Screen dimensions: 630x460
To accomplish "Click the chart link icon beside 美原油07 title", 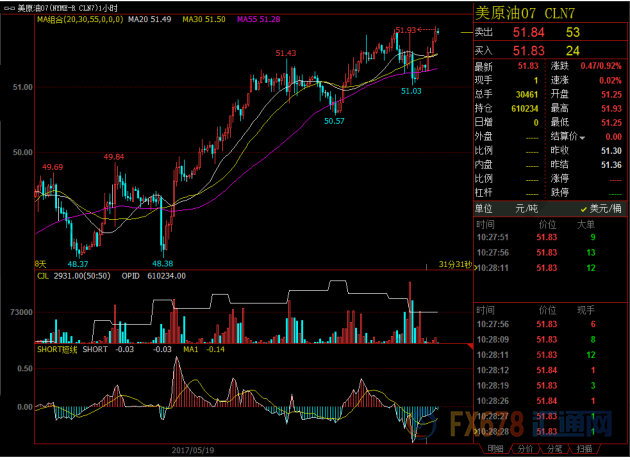I will point(9,8).
